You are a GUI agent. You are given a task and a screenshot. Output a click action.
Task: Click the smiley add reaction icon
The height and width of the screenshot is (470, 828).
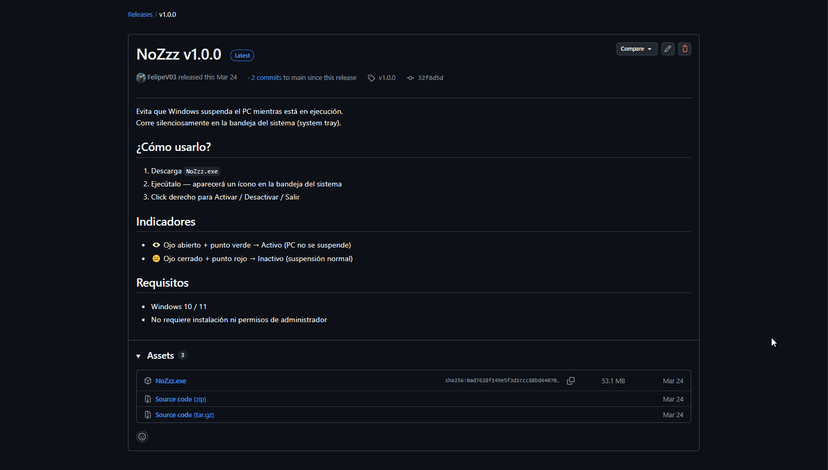(x=142, y=437)
